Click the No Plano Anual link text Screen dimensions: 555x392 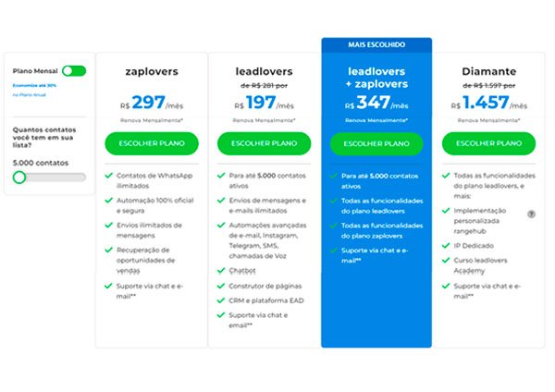coord(30,95)
